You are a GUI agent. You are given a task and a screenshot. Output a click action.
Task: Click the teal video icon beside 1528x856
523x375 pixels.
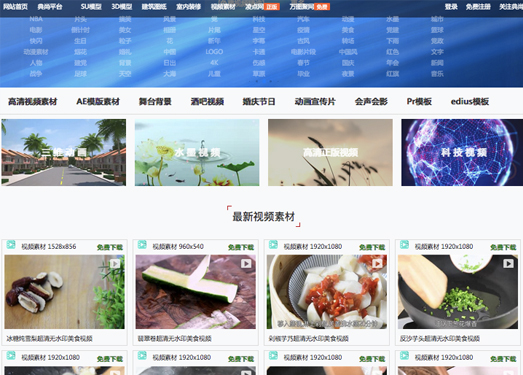point(11,245)
